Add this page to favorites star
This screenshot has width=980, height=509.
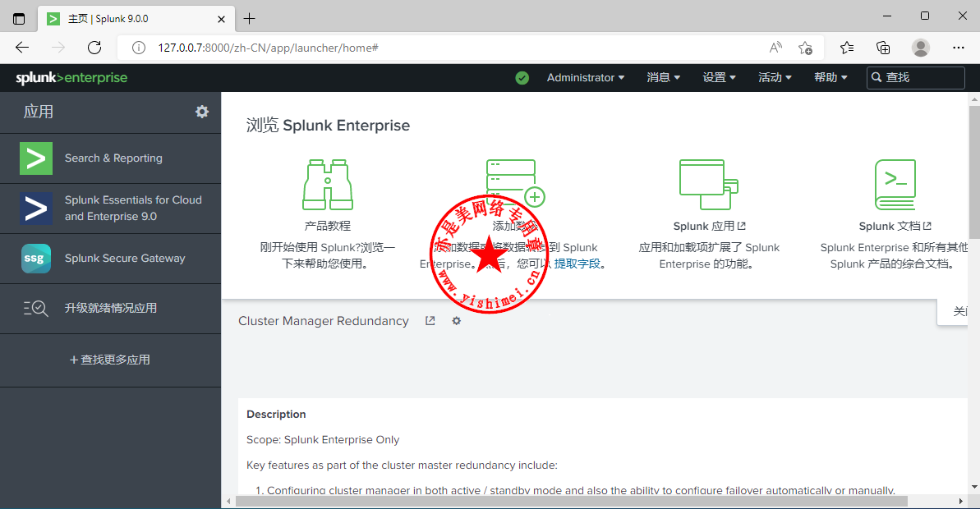point(806,48)
